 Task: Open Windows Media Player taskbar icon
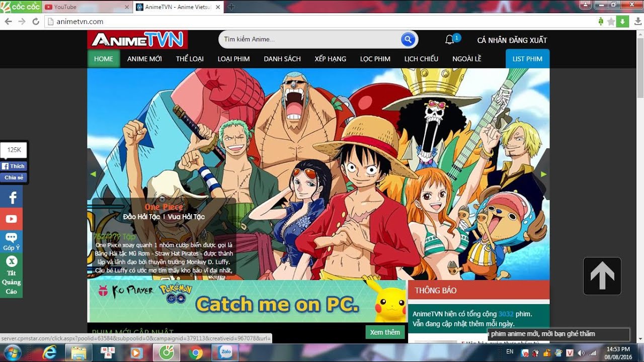click(136, 353)
